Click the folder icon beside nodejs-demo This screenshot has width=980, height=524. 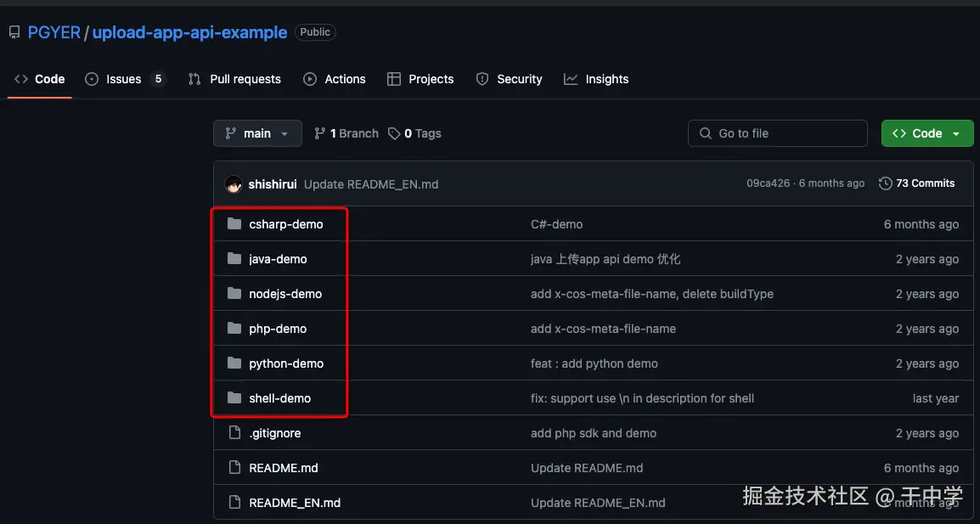pyautogui.click(x=234, y=293)
